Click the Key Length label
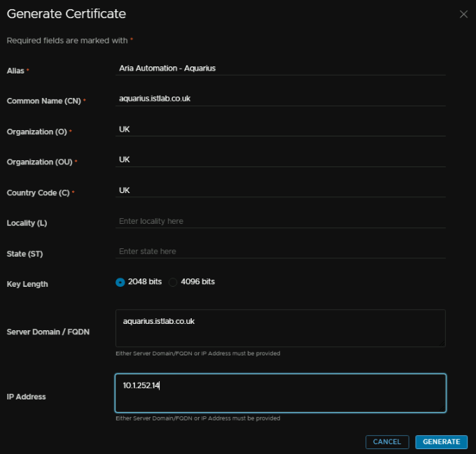This screenshot has height=454, width=476. click(x=27, y=284)
